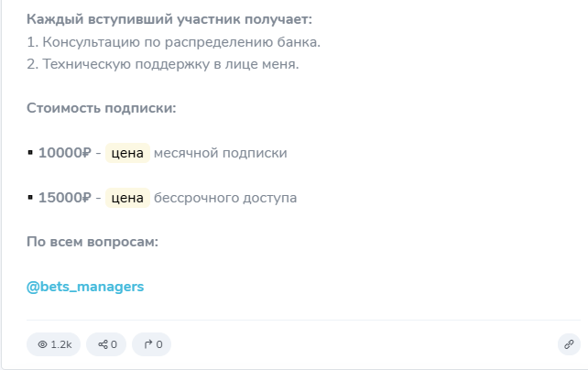Click the bold 15000₽ price
The height and width of the screenshot is (370, 588).
click(64, 198)
